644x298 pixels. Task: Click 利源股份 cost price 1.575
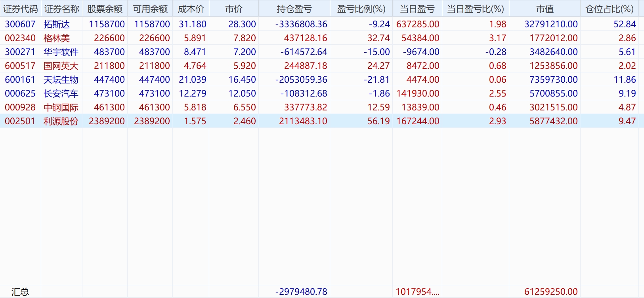195,121
